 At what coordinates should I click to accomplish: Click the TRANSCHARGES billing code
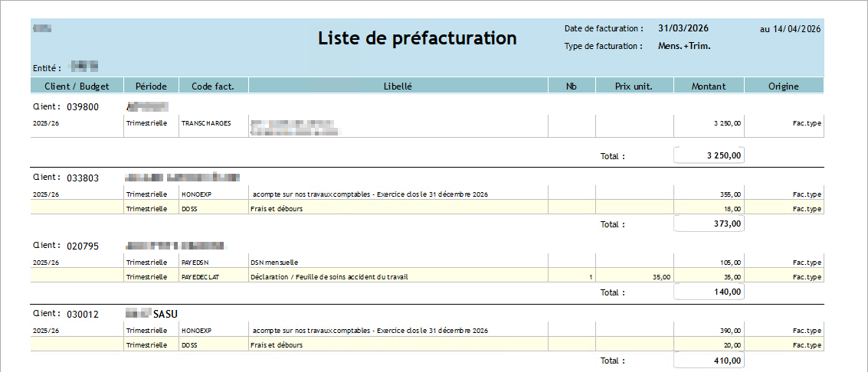206,123
